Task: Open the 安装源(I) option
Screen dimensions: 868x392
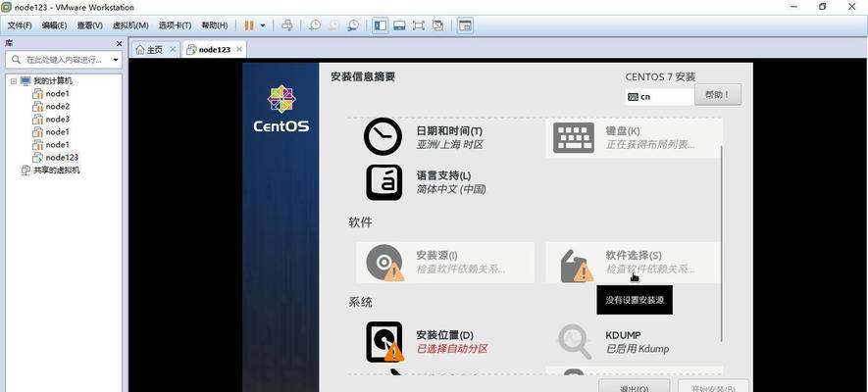Action: pos(445,263)
